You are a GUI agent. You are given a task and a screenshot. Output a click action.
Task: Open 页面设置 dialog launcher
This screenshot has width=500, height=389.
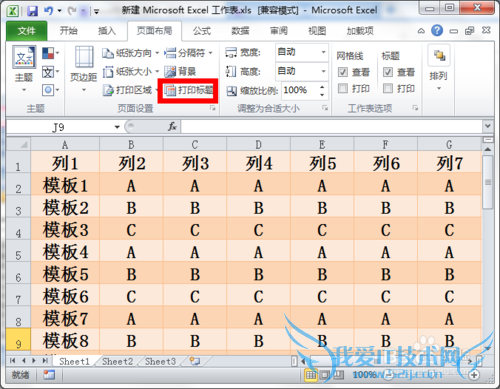click(x=213, y=108)
